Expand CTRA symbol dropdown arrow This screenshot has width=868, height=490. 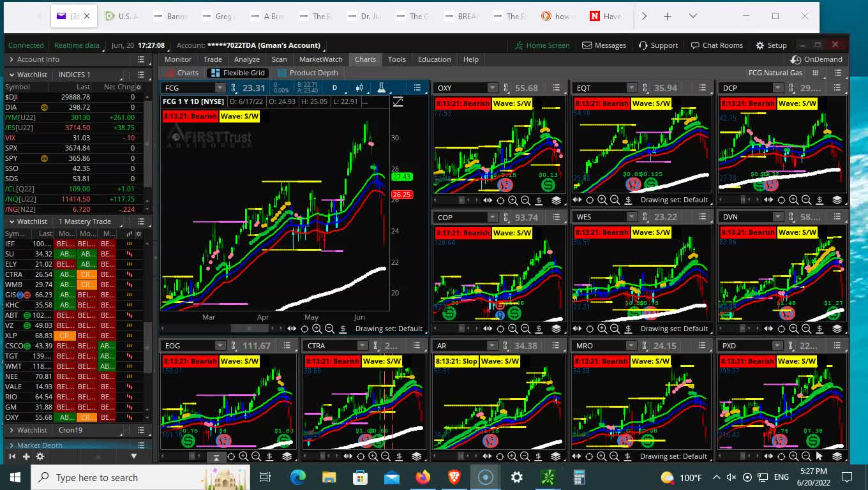362,346
